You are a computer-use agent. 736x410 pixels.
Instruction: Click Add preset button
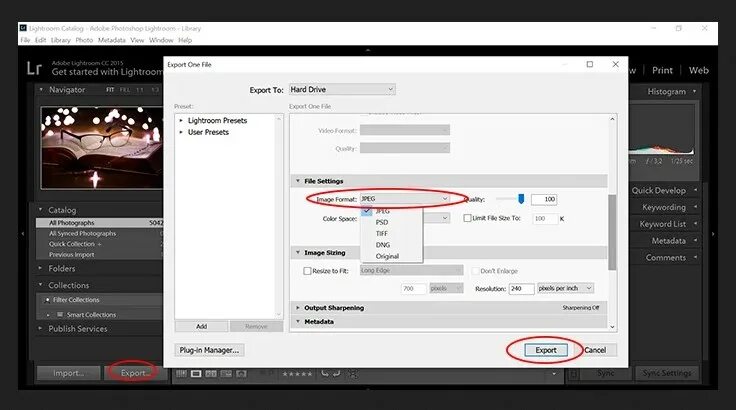coord(201,326)
